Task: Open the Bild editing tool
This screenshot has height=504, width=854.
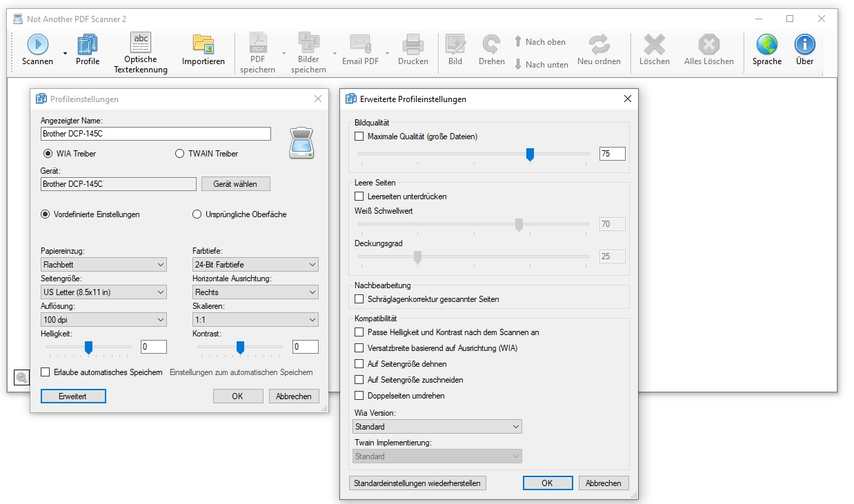Action: pos(455,44)
